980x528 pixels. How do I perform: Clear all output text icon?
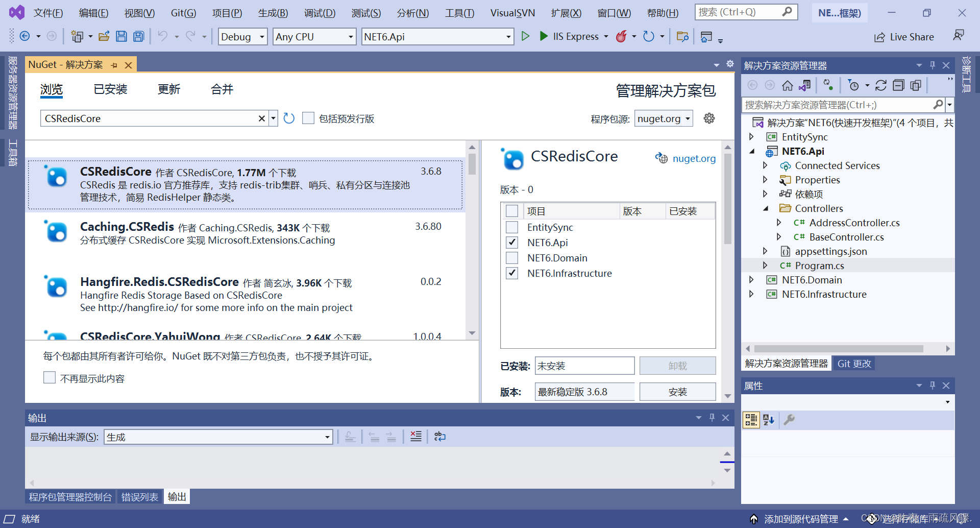[416, 437]
